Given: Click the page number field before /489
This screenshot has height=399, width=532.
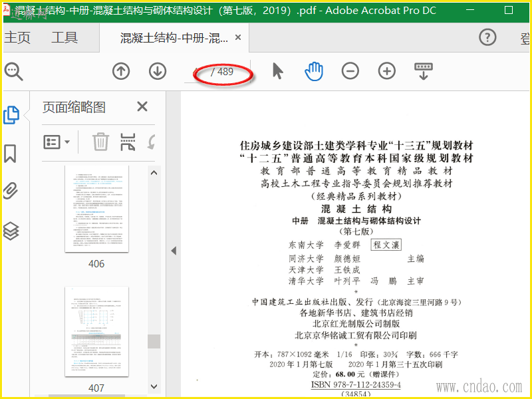Looking at the screenshot, I should coord(196,72).
